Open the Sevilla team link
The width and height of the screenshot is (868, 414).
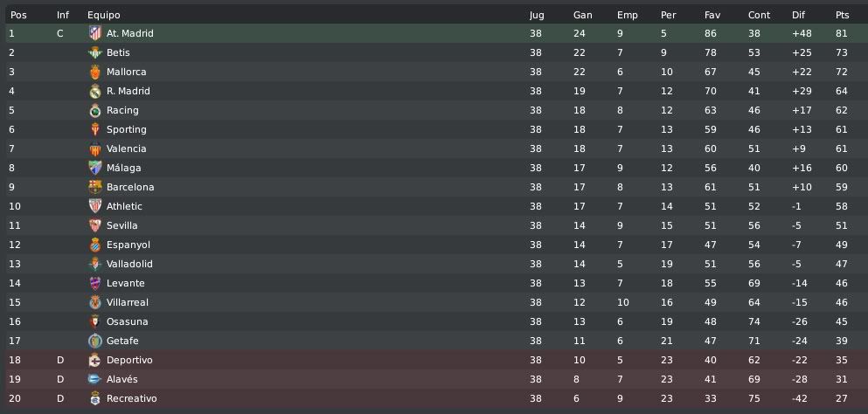click(x=122, y=226)
